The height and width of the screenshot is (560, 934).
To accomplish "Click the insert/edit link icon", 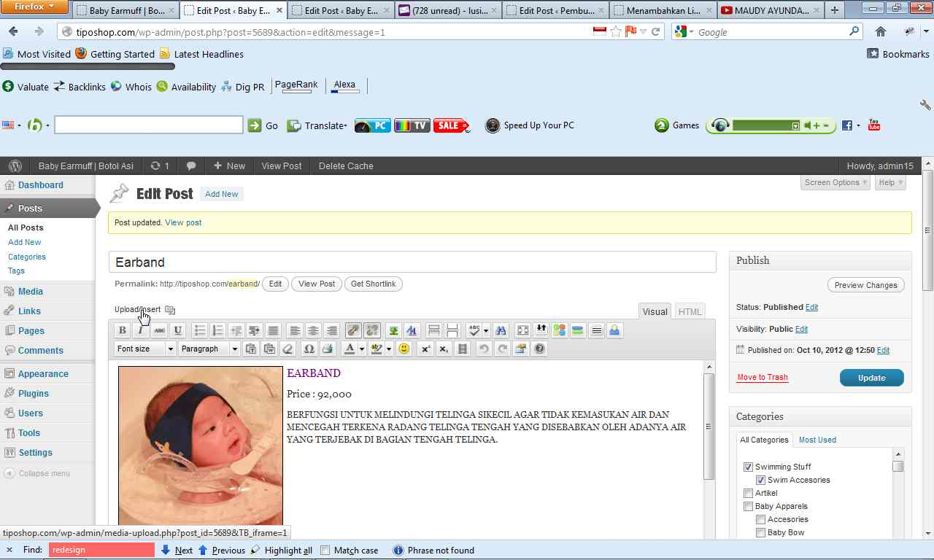I will pos(353,330).
